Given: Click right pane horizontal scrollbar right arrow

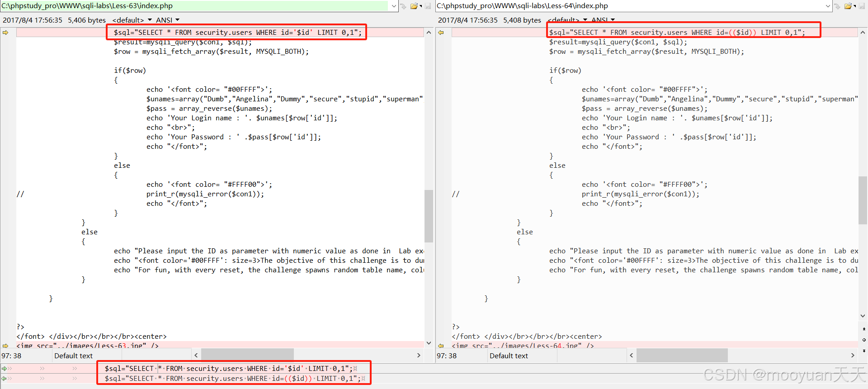Looking at the screenshot, I should point(853,356).
